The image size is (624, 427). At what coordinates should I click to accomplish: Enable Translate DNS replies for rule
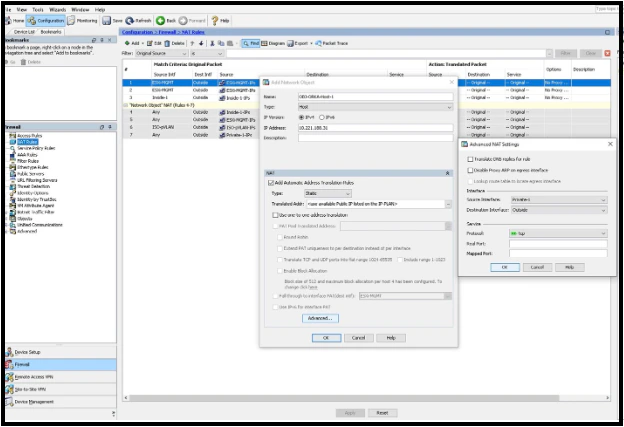[469, 161]
